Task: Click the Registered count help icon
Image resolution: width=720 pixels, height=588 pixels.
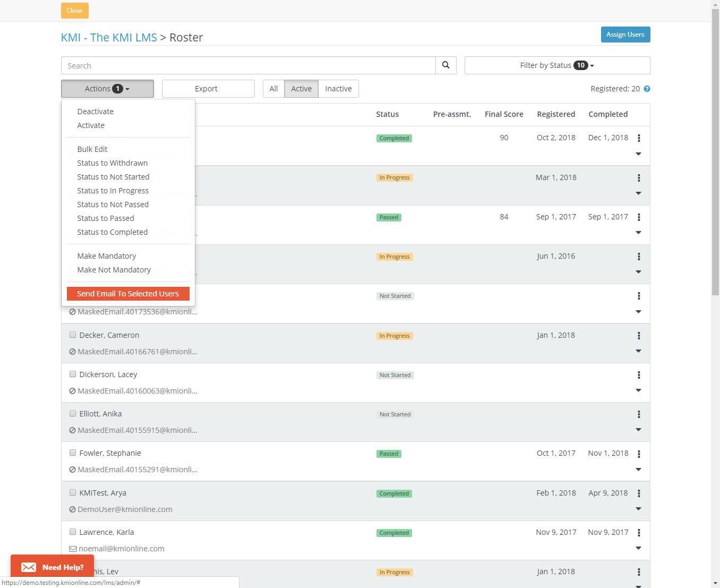Action: click(647, 89)
